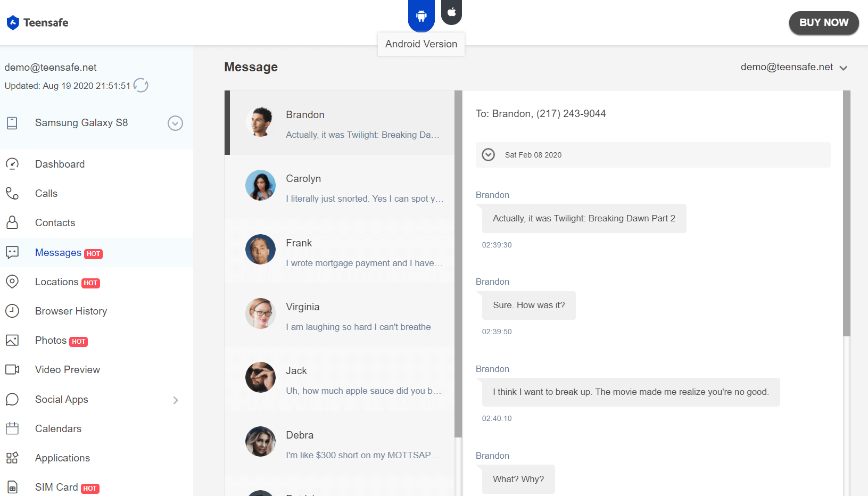Click Jack's avatar photo

[260, 377]
